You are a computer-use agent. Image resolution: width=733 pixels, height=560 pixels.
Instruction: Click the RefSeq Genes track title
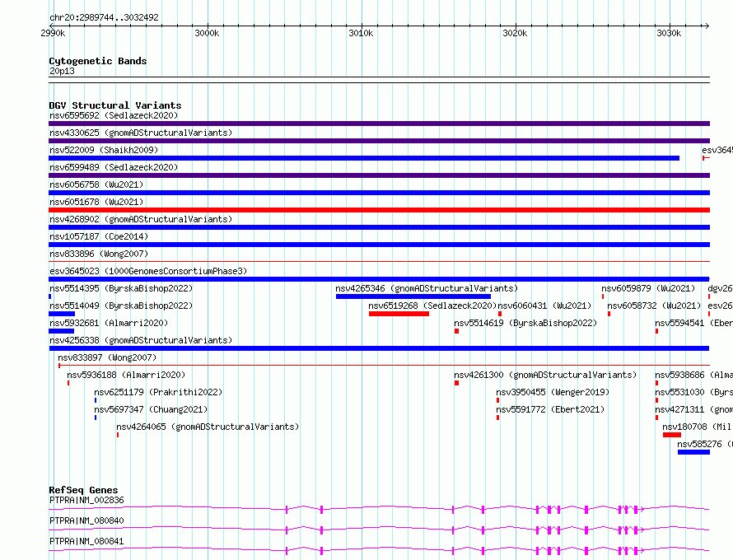coord(83,490)
